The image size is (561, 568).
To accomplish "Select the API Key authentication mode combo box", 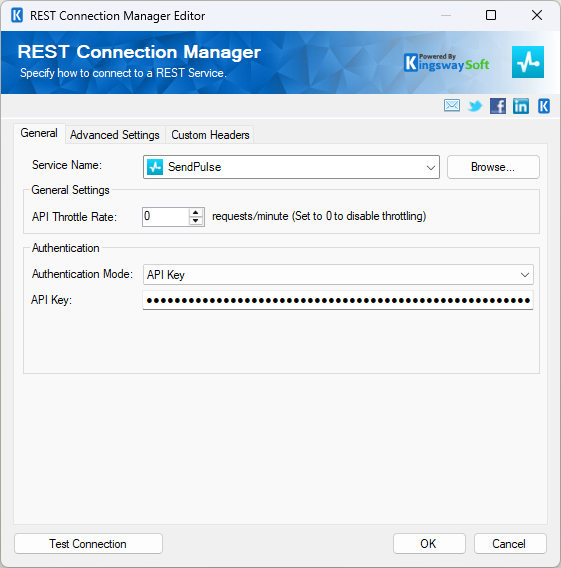I will tap(338, 275).
